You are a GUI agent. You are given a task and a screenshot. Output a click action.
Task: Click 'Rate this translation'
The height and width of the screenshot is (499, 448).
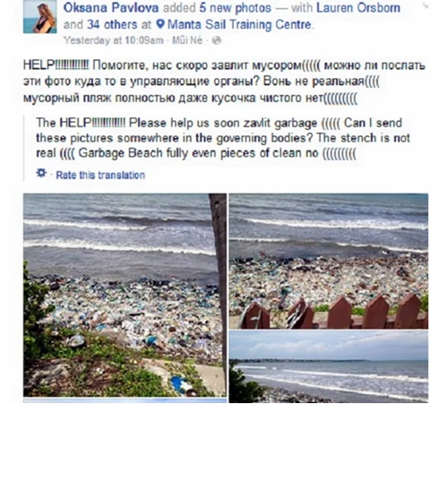100,175
